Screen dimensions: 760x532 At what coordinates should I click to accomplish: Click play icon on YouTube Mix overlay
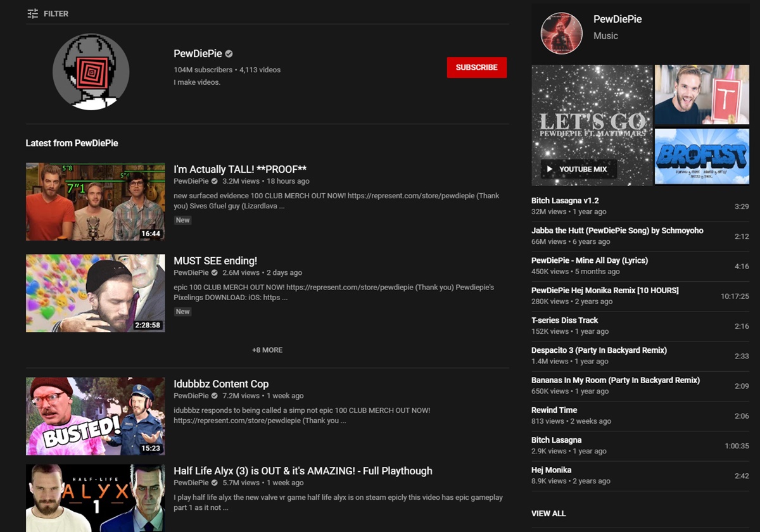tap(550, 169)
